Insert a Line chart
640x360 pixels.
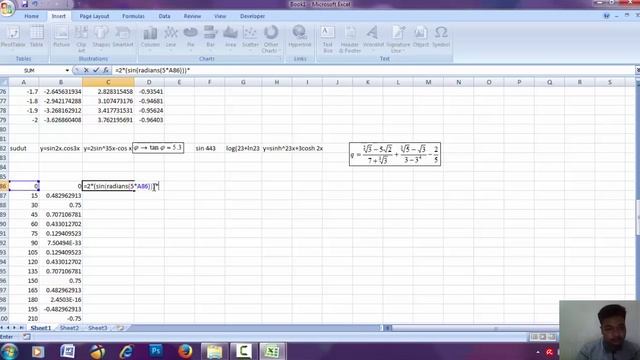(x=171, y=38)
